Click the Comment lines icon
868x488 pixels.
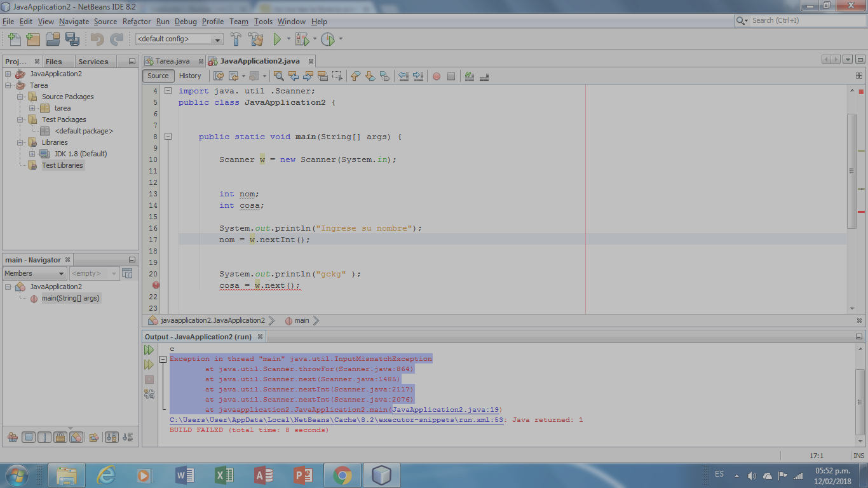click(470, 76)
